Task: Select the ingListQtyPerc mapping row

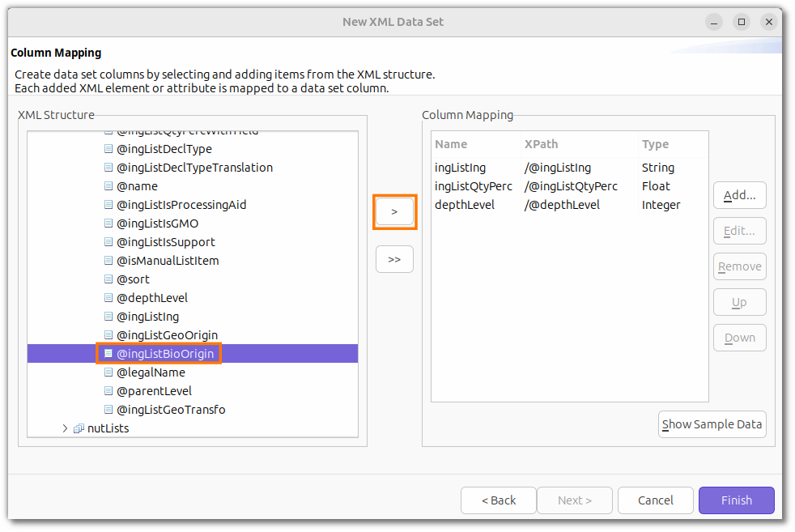Action: (569, 186)
